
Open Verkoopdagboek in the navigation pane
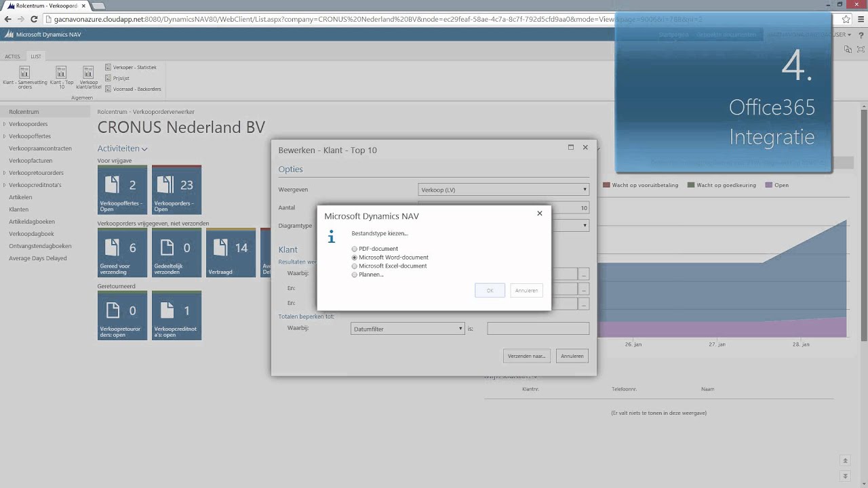31,234
